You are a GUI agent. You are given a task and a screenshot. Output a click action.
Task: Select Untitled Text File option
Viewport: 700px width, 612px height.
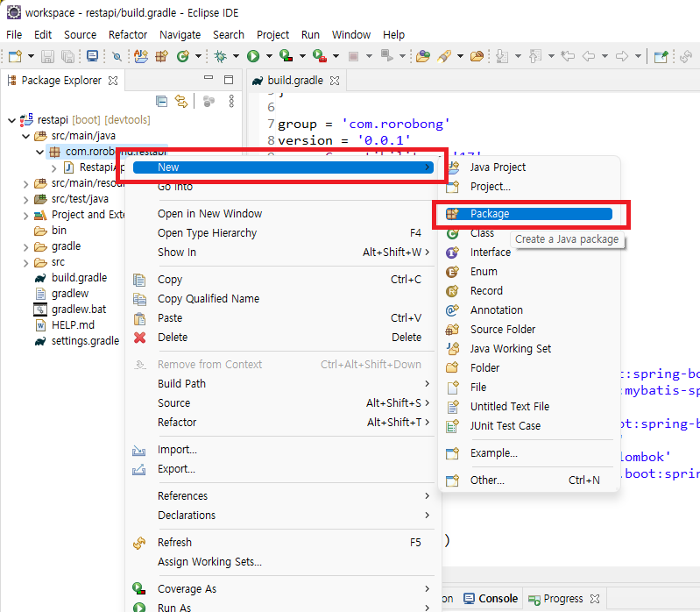tap(529, 407)
